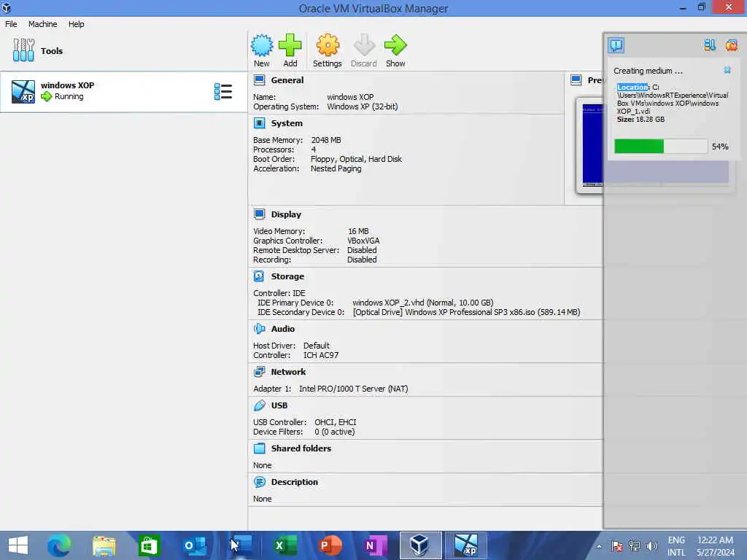Click the Description section heading
The width and height of the screenshot is (747, 560).
tap(295, 482)
